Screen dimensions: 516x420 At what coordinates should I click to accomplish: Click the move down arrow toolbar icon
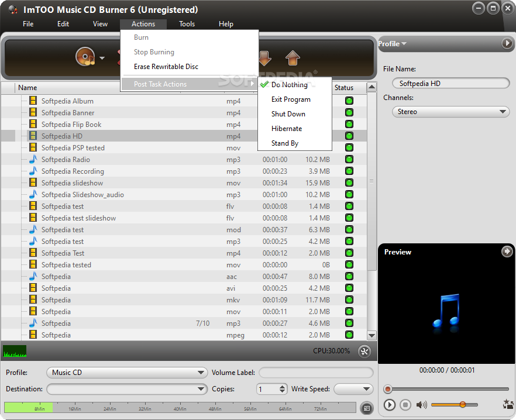tap(265, 58)
